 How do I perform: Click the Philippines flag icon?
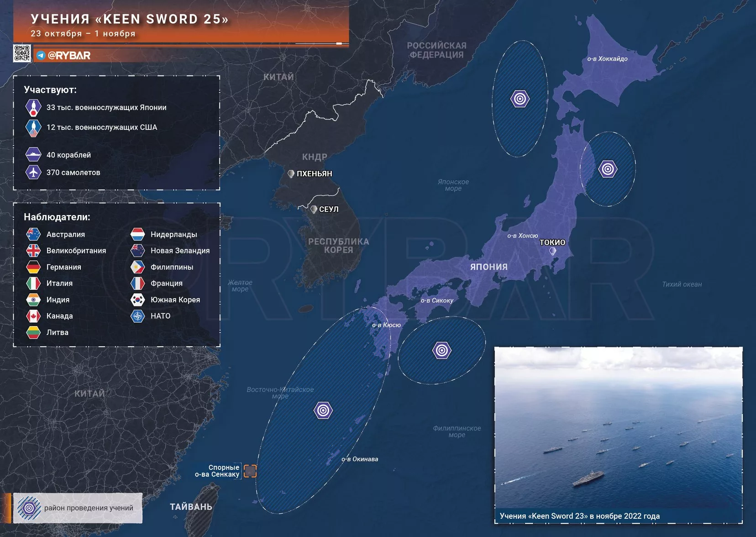(137, 267)
